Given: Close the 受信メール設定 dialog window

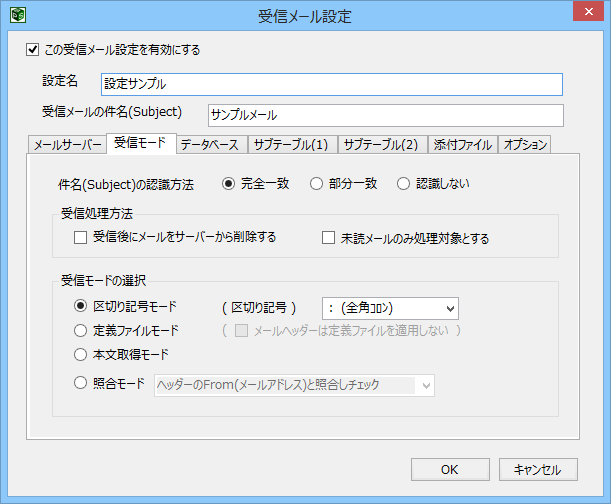Looking at the screenshot, I should point(586,13).
